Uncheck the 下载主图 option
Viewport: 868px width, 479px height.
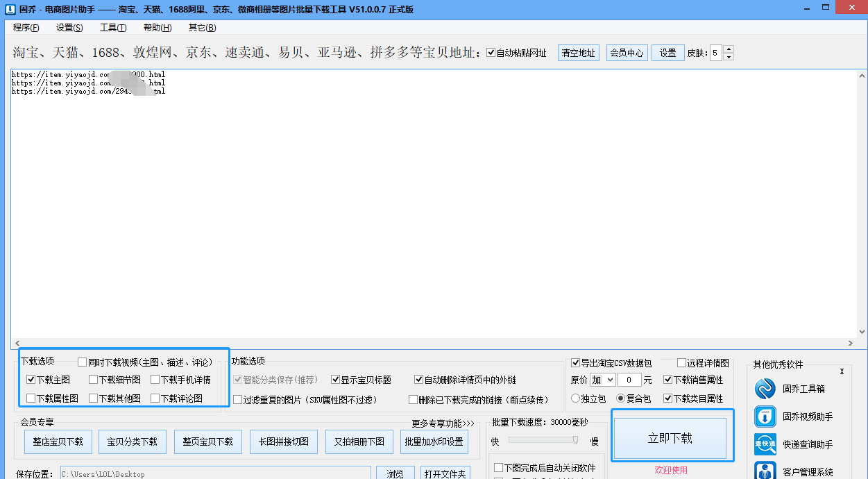29,379
